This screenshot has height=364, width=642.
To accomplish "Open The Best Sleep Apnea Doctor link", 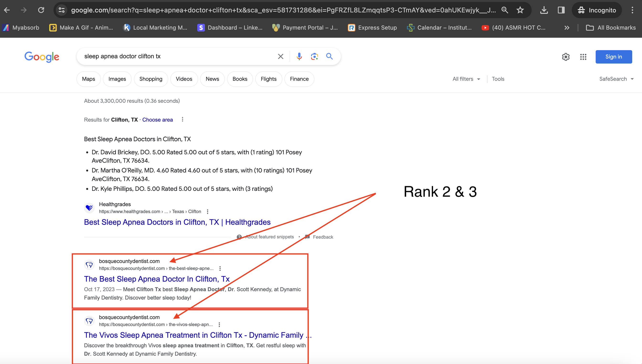I will coord(157,279).
